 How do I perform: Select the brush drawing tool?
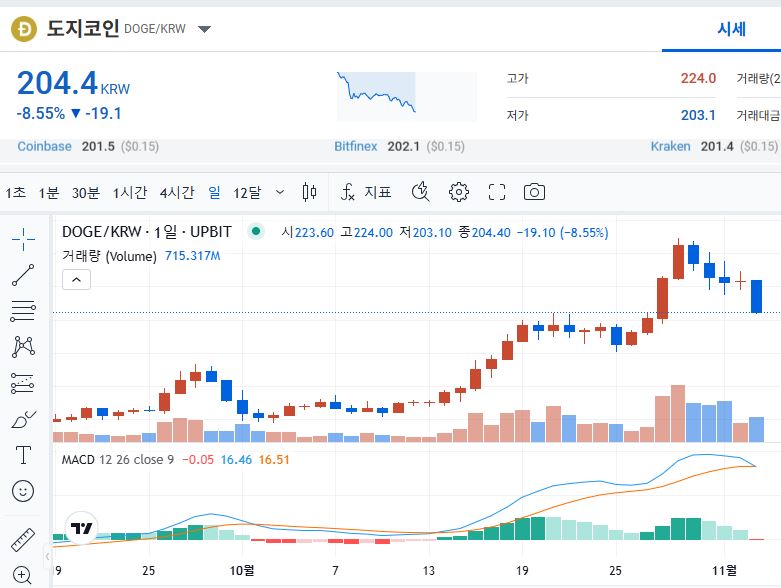pos(23,419)
